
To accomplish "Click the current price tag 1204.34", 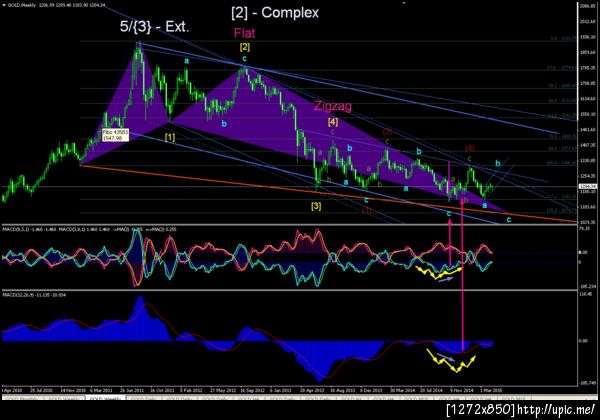I will tap(588, 186).
